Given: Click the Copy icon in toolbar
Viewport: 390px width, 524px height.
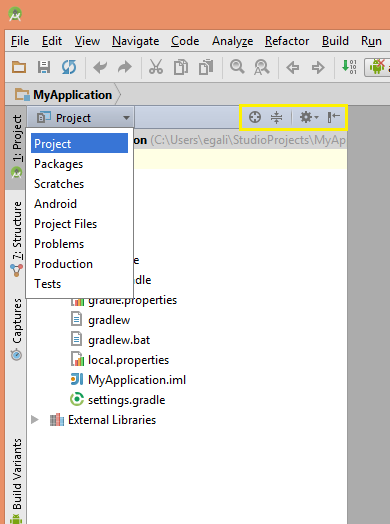Looking at the screenshot, I should point(181,67).
